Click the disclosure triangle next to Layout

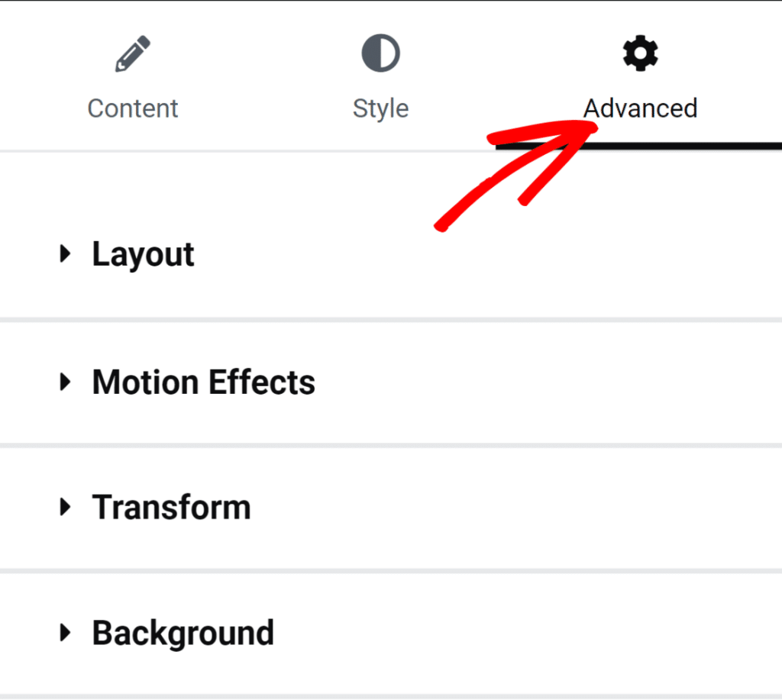click(x=64, y=254)
